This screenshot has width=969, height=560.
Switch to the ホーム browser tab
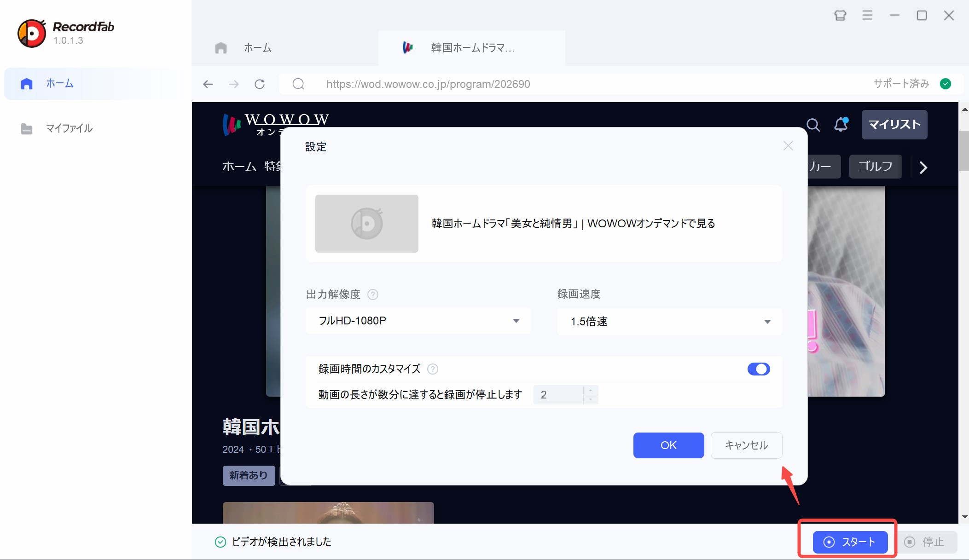tap(285, 48)
